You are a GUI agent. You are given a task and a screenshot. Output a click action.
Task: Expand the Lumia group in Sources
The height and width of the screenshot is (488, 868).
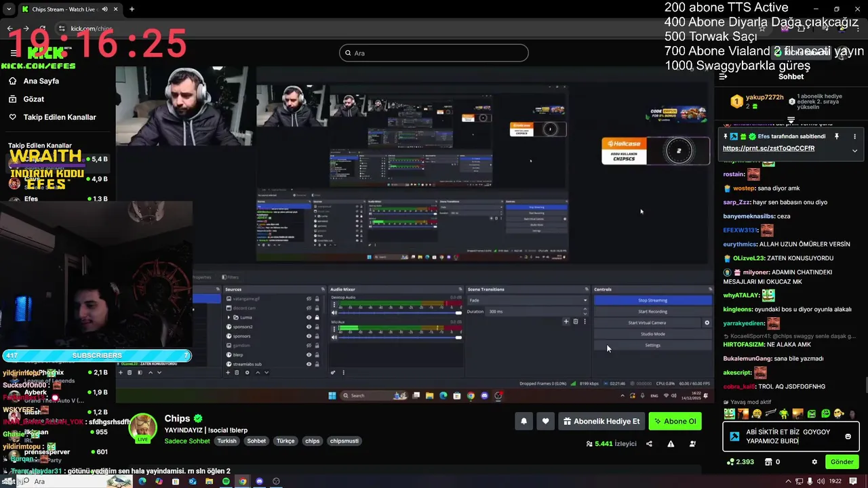(x=229, y=317)
